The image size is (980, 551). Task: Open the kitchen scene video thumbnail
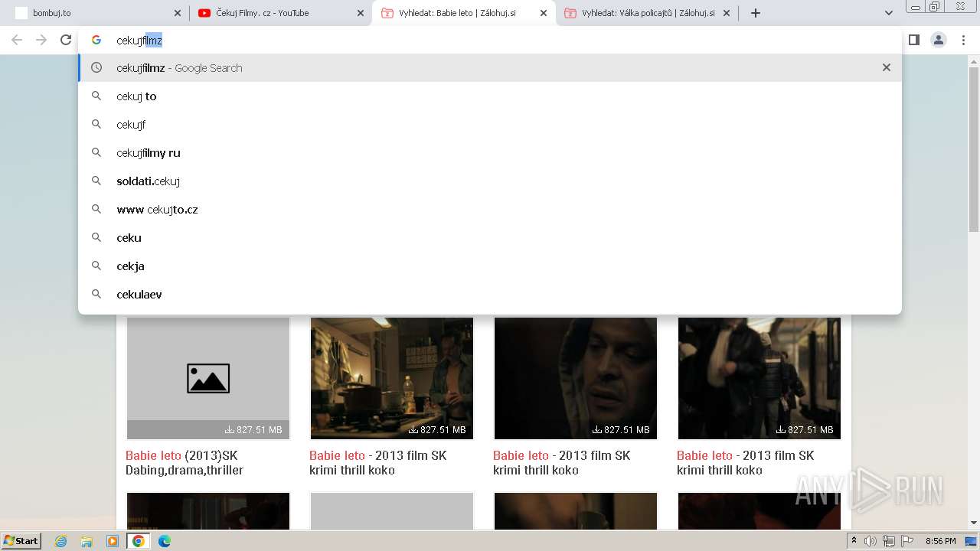392,378
